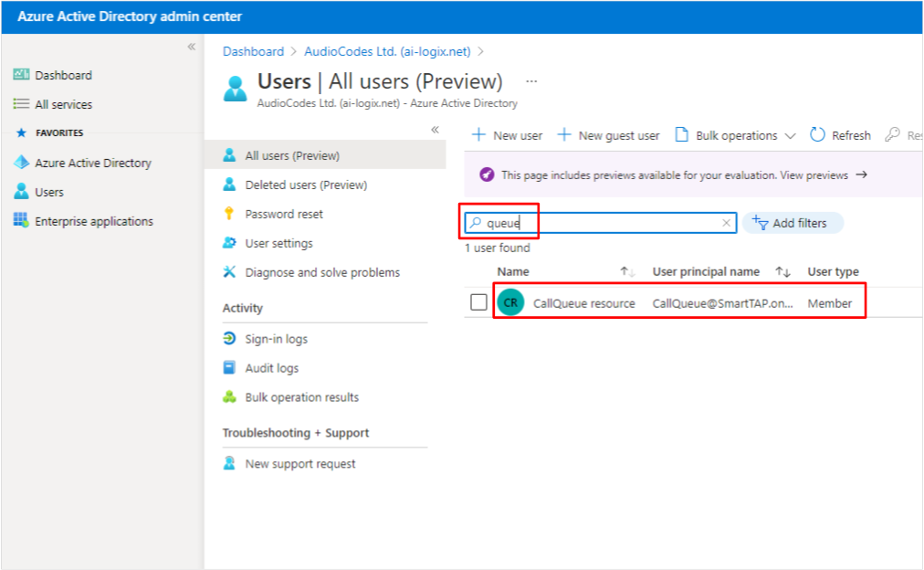Click the Sign-in logs arrow icon
924x570 pixels.
[229, 338]
